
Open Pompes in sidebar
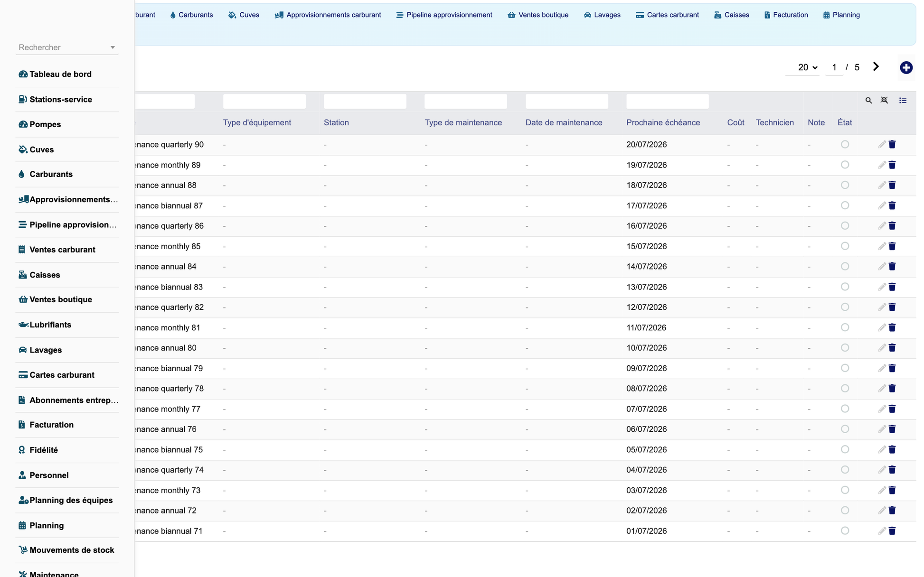67,124
